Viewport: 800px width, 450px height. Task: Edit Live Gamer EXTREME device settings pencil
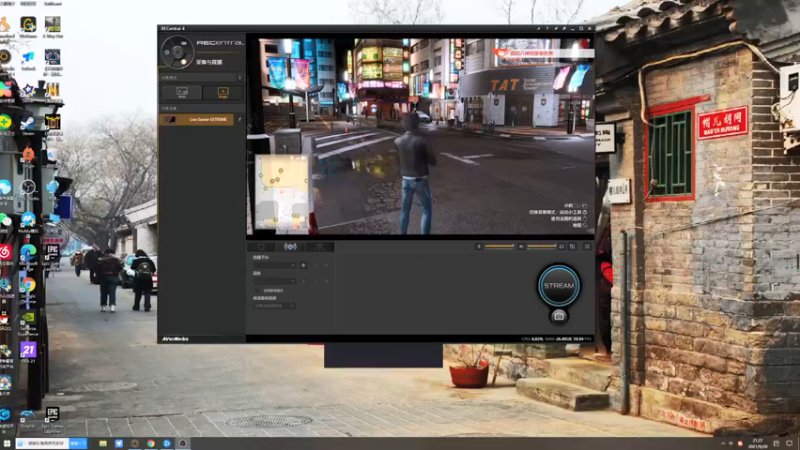click(240, 119)
